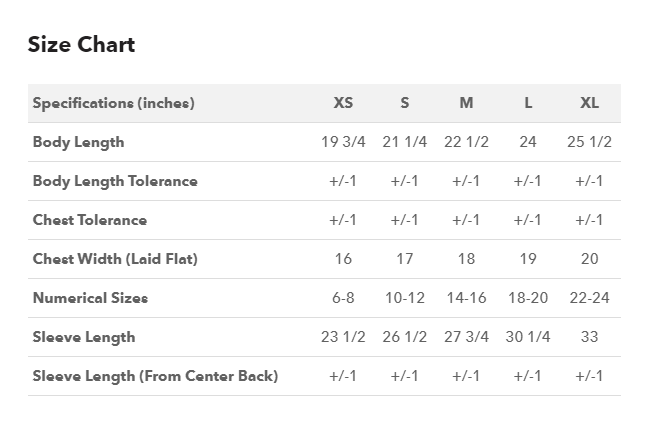Select the 10-12 numerical size cell
Viewport: 648px width, 422px height.
[405, 298]
